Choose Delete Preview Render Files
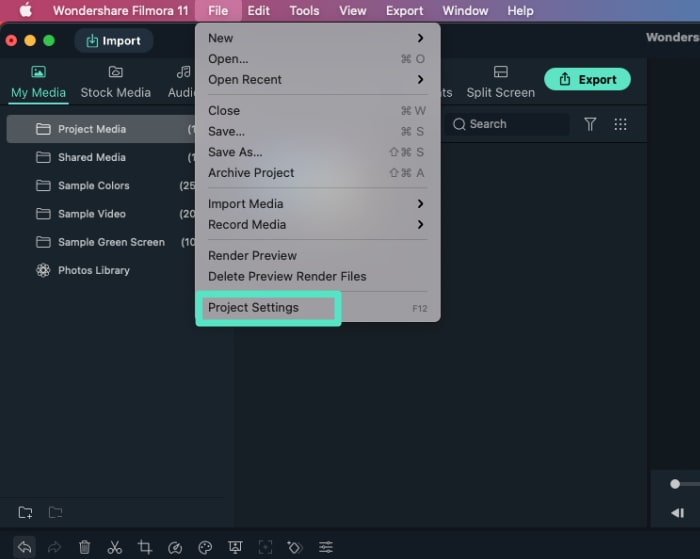700x559 pixels. [317, 276]
